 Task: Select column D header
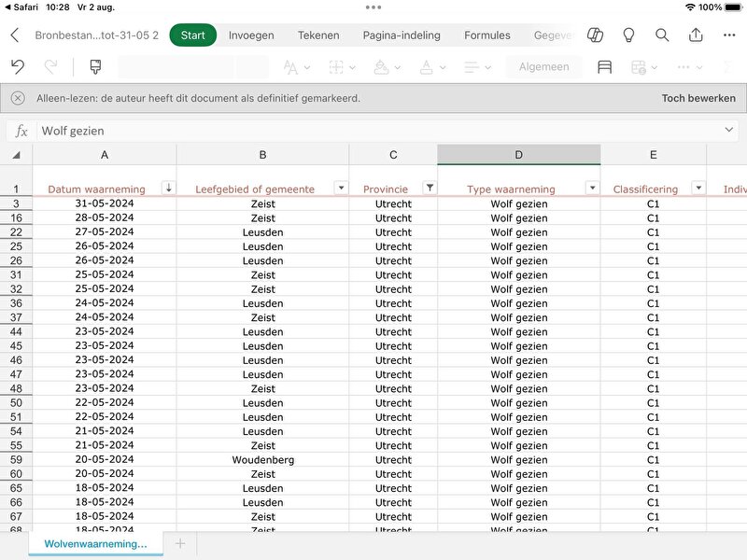(x=519, y=155)
